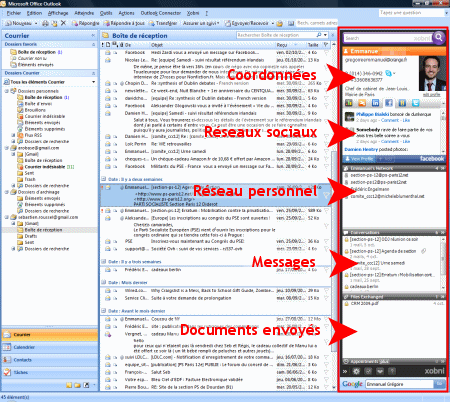The image size is (450, 402).
Task: Open the Xobni menu in menu bar
Action: (193, 13)
